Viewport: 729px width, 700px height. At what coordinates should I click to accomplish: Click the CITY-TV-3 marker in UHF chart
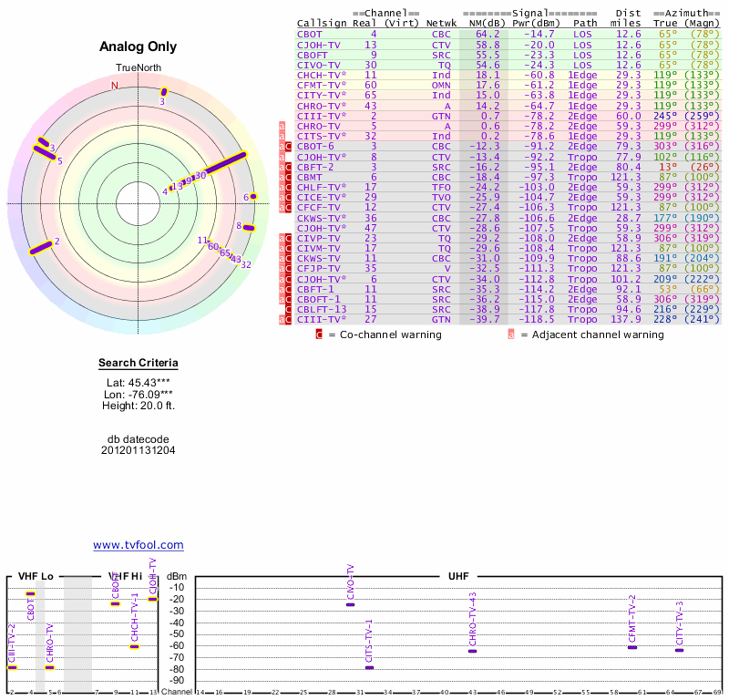point(679,650)
